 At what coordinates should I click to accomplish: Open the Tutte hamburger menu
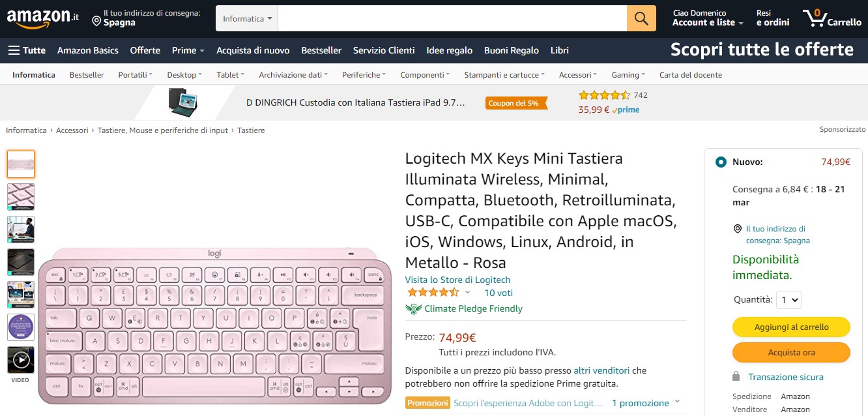pos(27,50)
